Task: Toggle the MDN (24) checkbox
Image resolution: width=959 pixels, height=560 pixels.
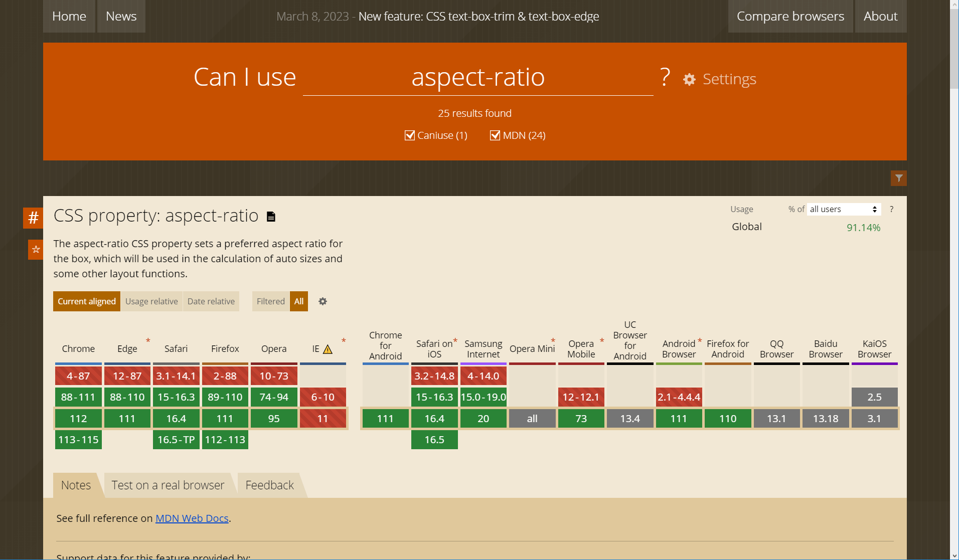Action: point(495,135)
